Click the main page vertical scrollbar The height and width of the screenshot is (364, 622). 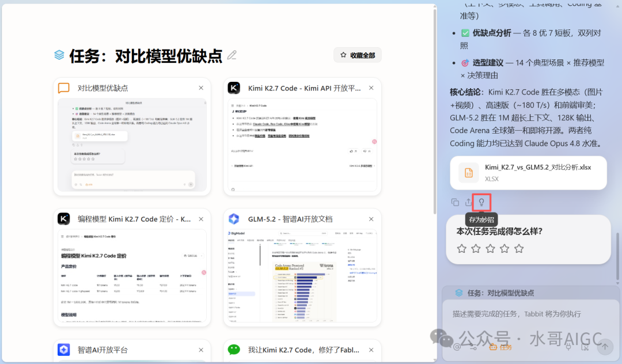click(435, 111)
